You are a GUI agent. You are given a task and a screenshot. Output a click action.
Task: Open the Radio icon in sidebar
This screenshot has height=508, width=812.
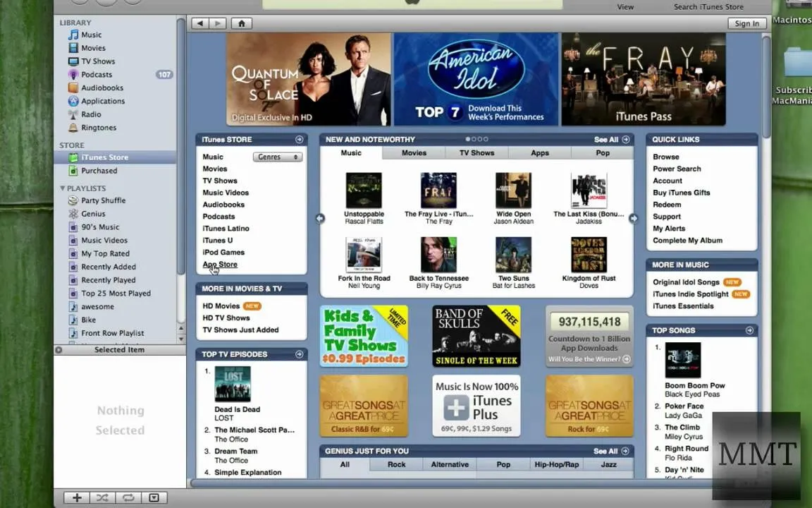73,114
